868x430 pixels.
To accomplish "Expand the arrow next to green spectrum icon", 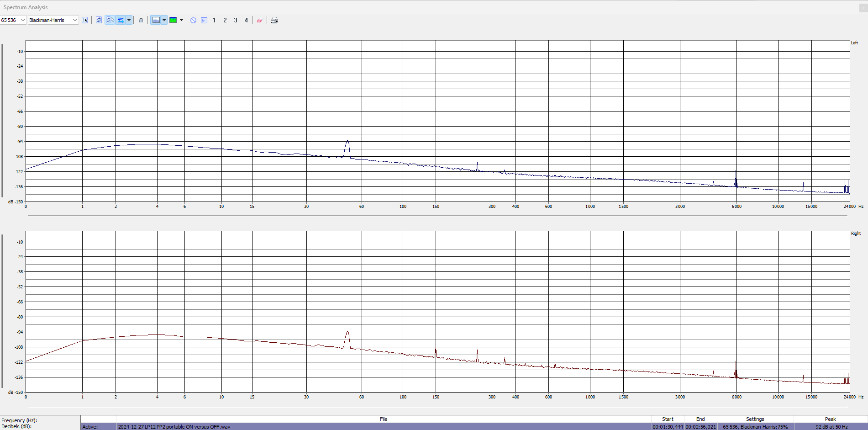I will [x=181, y=20].
